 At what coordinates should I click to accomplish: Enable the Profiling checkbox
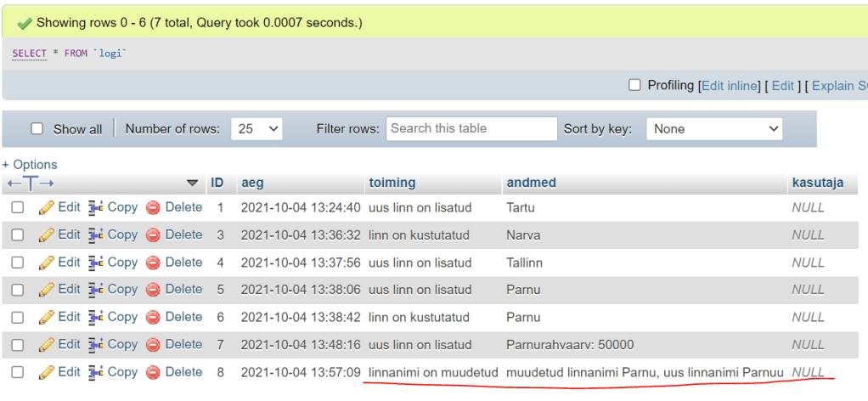(x=634, y=85)
